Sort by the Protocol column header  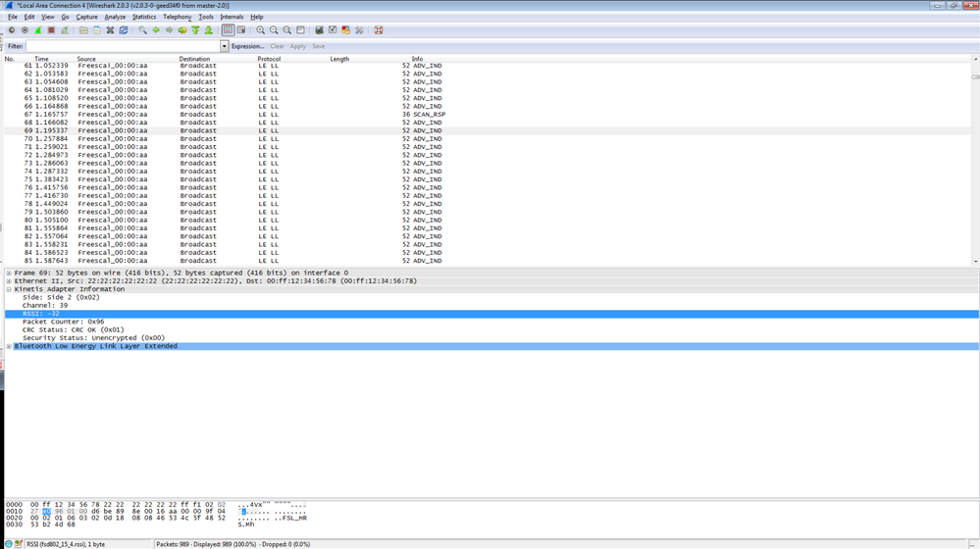pyautogui.click(x=270, y=59)
